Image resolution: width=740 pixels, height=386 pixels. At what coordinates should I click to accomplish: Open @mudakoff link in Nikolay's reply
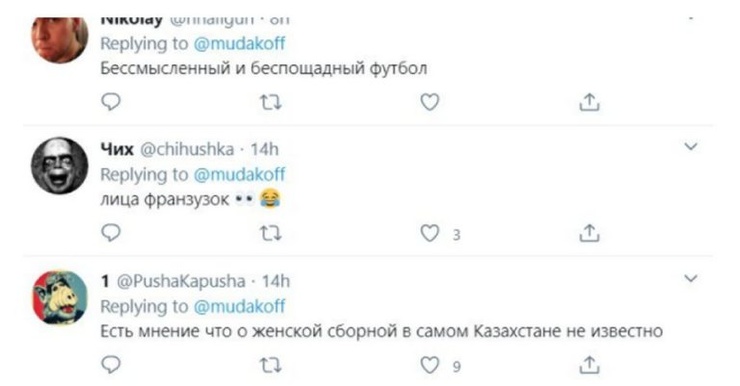239,43
